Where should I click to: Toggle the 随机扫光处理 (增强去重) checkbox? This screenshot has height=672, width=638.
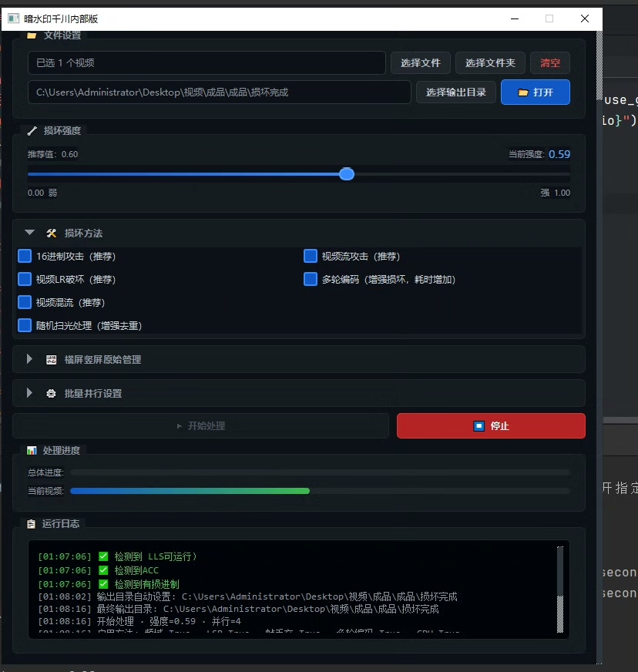point(25,326)
